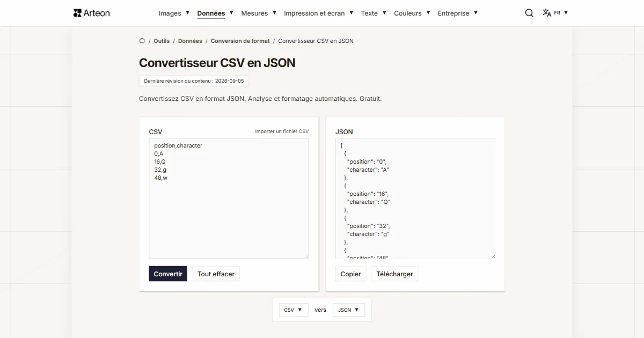644x338 pixels.
Task: Click the Dernière révision du contenu badge
Action: (194, 81)
